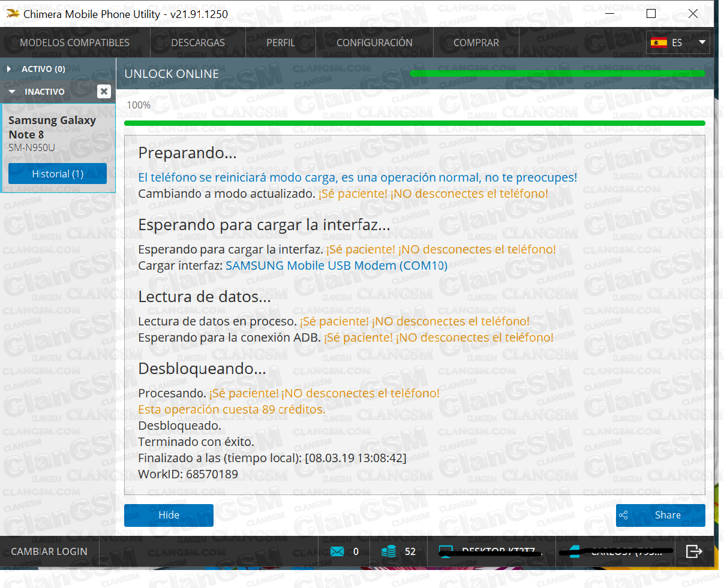The height and width of the screenshot is (588, 724).
Task: Click CAMBIAR LOGIN at the bottom
Action: [x=49, y=551]
